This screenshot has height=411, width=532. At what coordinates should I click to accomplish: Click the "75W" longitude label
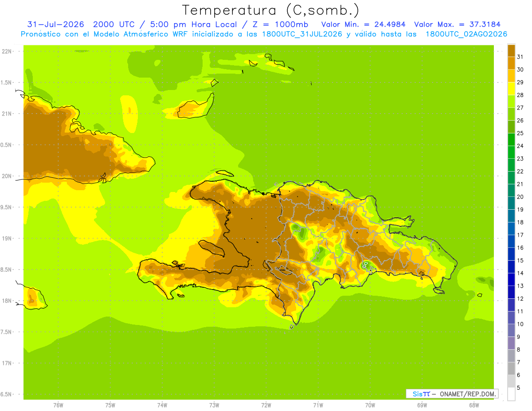click(x=110, y=405)
